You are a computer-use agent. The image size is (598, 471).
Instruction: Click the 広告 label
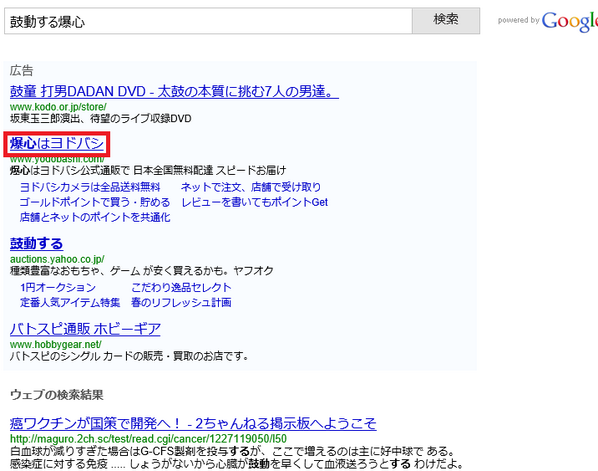point(22,71)
